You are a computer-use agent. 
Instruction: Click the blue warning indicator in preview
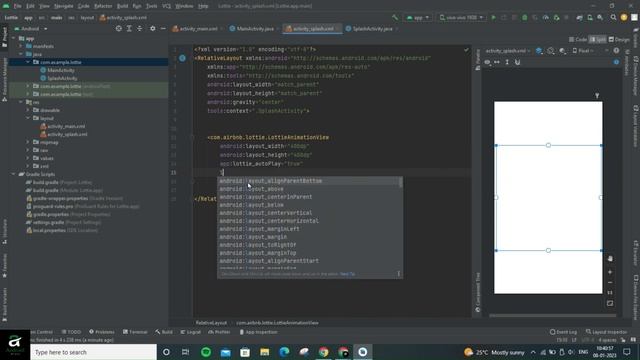coord(616,62)
